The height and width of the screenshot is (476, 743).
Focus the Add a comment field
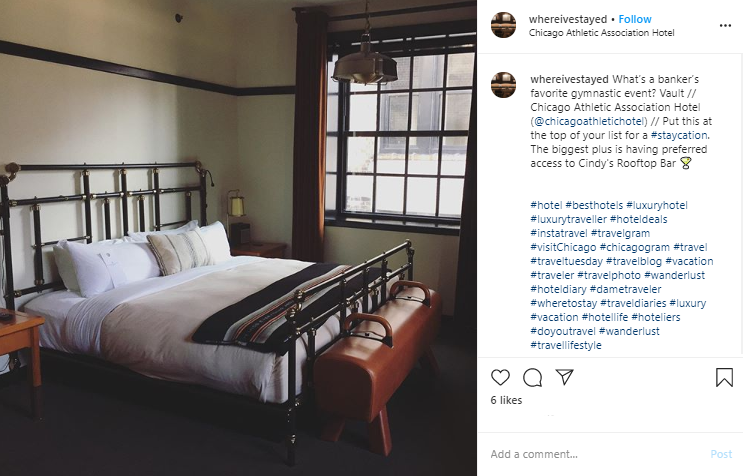597,454
